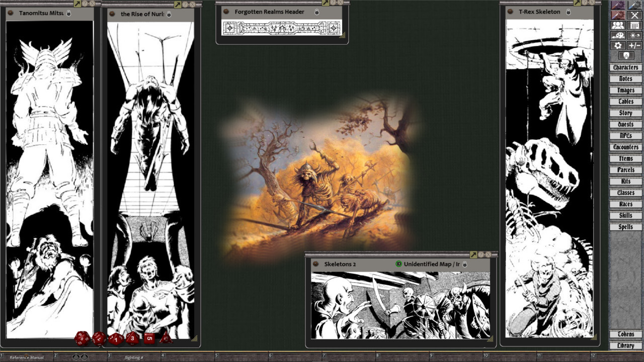
Task: Roll the d8 showing a 3
Action: 132,338
